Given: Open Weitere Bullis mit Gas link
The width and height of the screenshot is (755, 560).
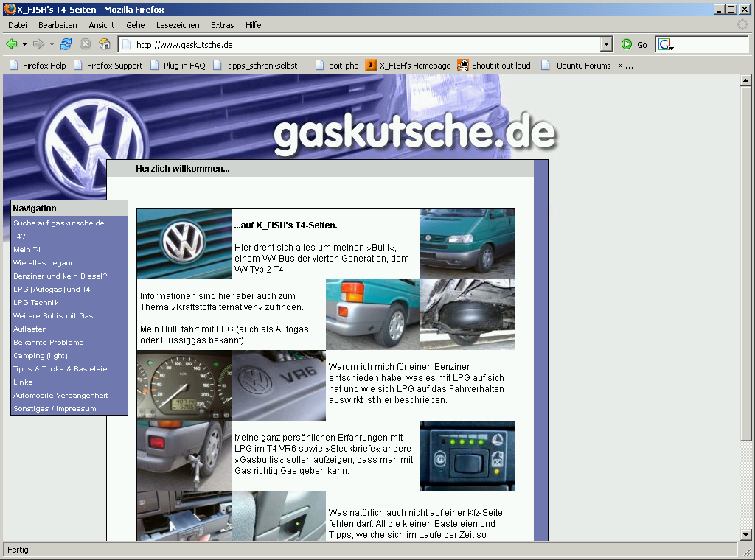Looking at the screenshot, I should pos(53,315).
